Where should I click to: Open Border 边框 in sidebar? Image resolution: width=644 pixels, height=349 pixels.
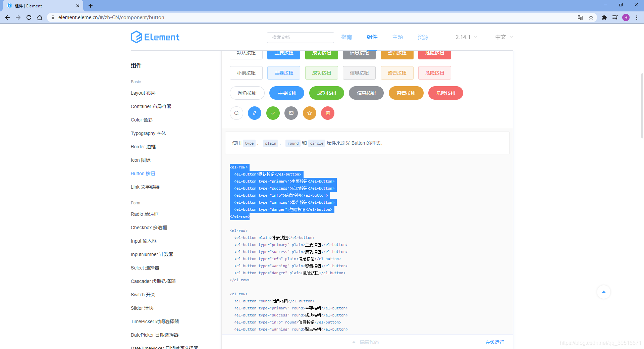coord(143,147)
